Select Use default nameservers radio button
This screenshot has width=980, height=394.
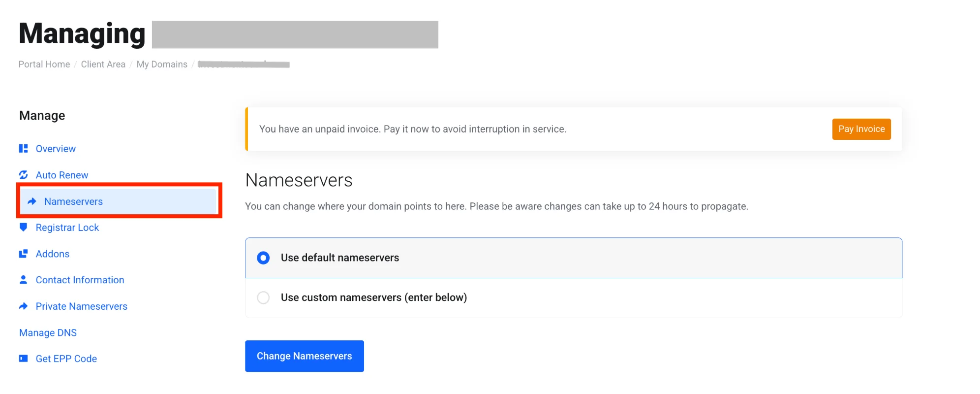(263, 258)
